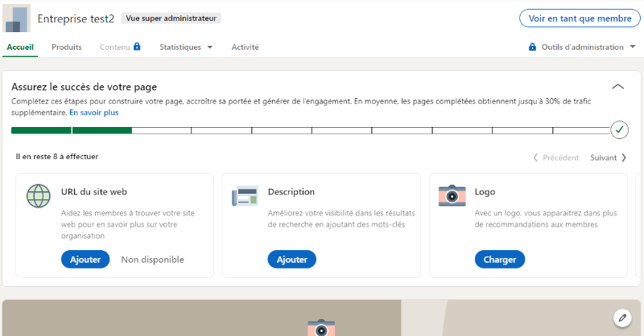Open the En savoir plus link

[x=94, y=113]
